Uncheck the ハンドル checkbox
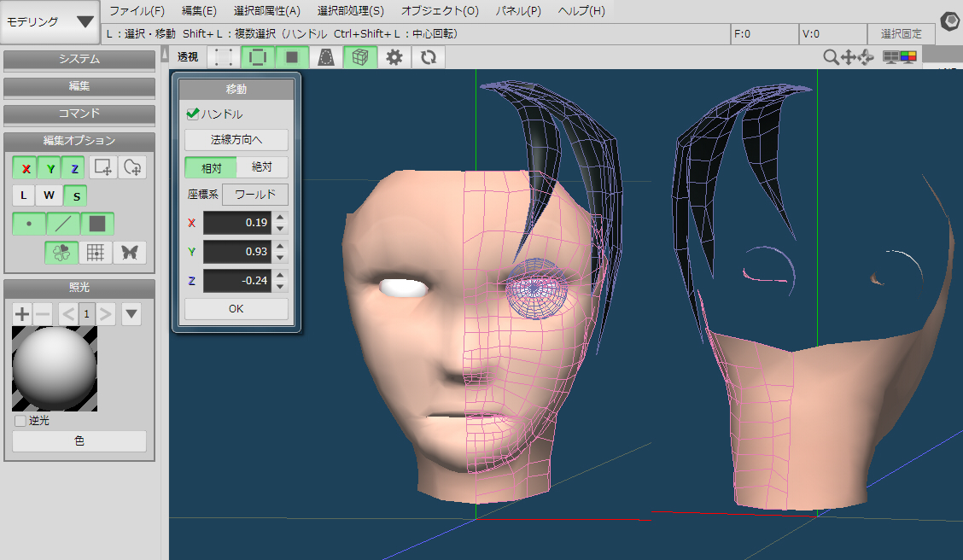963x560 pixels. 193,114
